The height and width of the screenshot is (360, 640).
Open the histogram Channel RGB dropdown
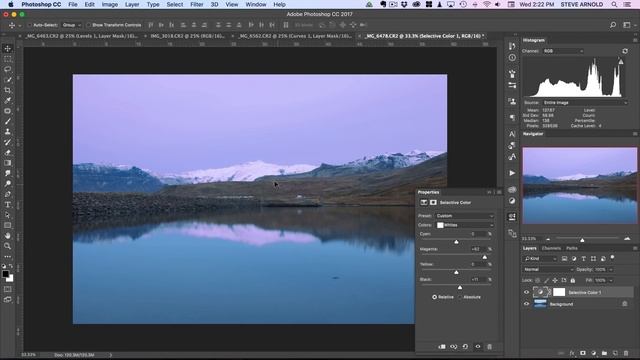563,51
